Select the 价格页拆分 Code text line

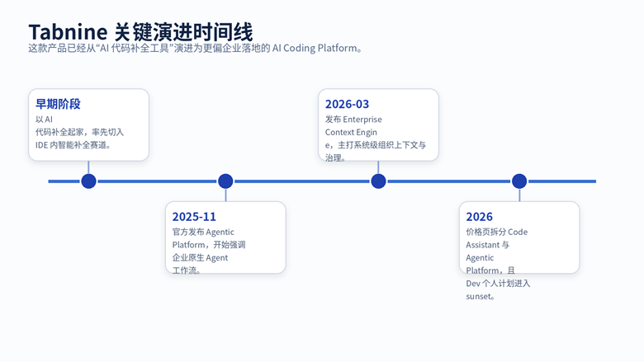pyautogui.click(x=496, y=233)
